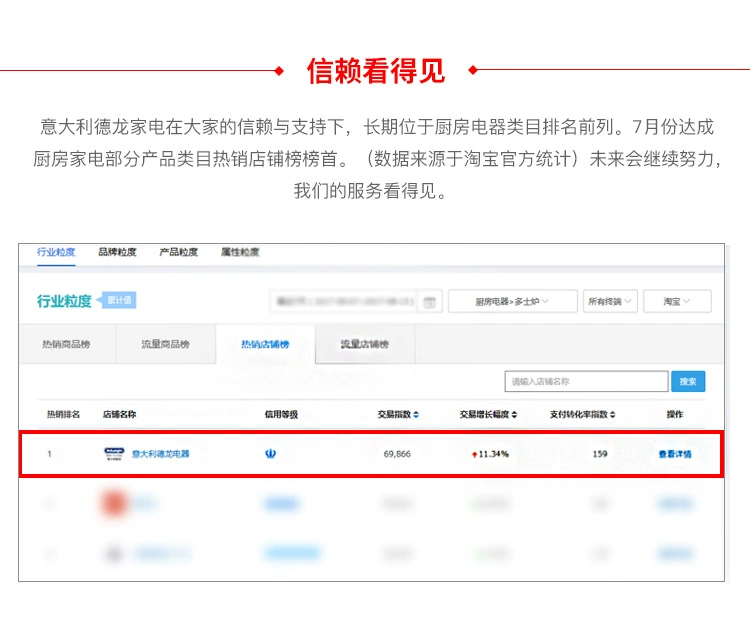
Task: Click the Delonghi store logo thumbnail
Action: 114,453
